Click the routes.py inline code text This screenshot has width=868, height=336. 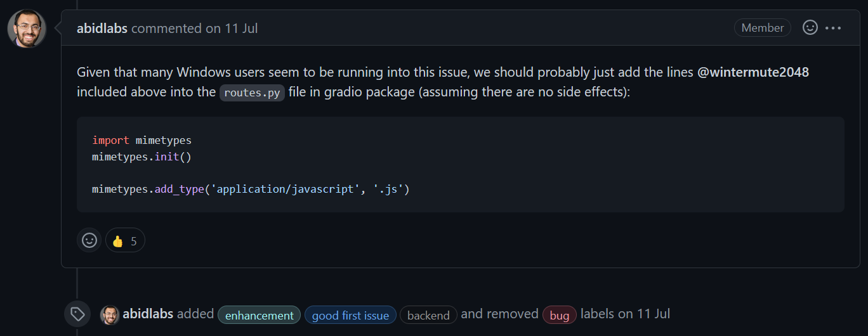point(252,93)
